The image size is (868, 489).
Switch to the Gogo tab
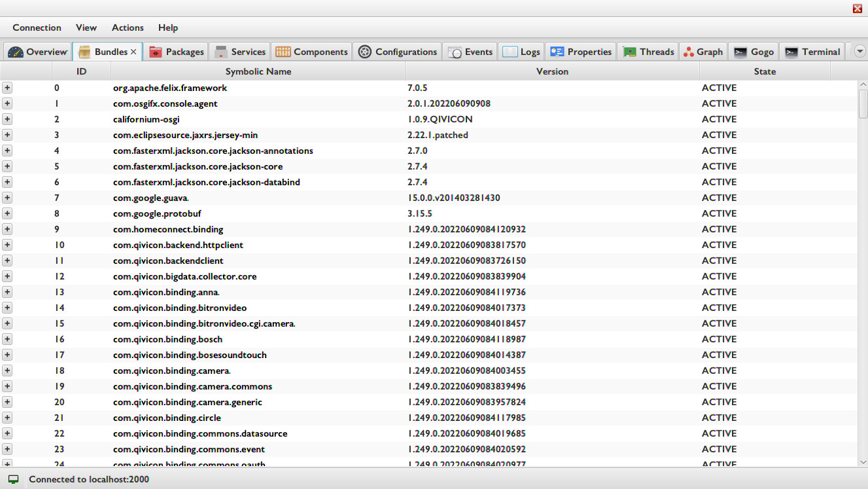click(x=754, y=52)
